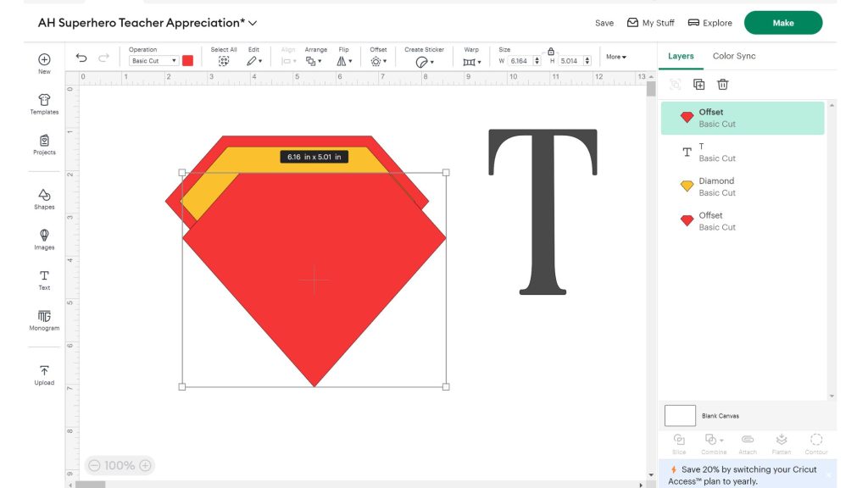Open the project title dropdown
868x488 pixels.
[253, 23]
